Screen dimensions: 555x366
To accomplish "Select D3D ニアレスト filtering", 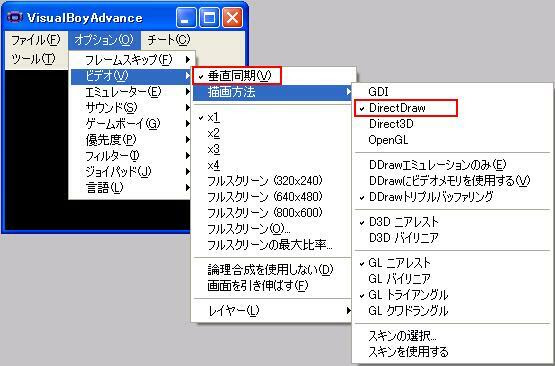I will [453, 222].
